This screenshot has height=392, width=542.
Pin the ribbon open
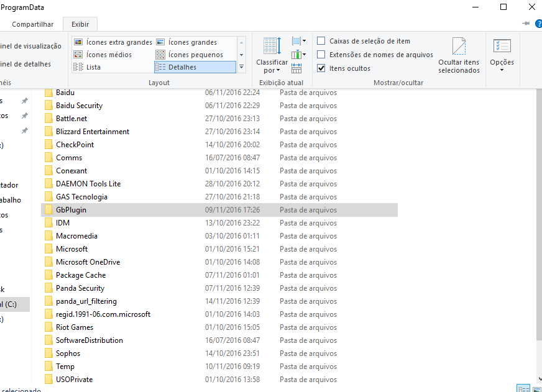pyautogui.click(x=526, y=24)
